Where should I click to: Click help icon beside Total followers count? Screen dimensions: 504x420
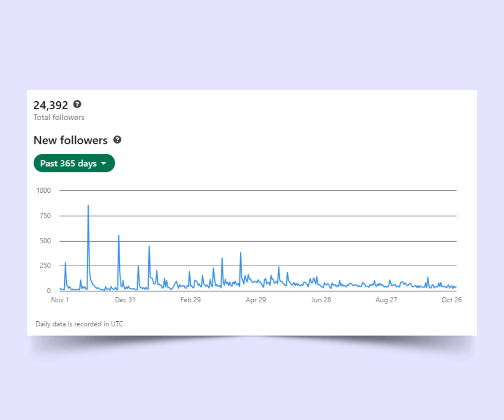point(77,104)
